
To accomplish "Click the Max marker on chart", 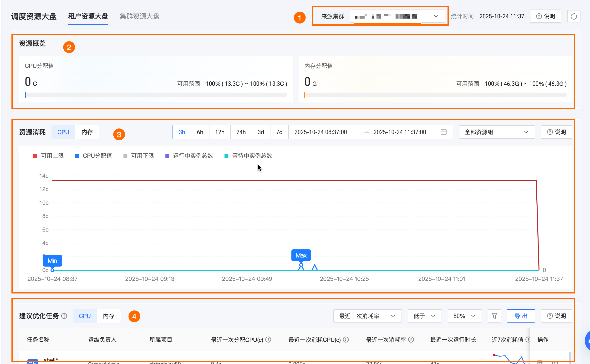I will 301,255.
